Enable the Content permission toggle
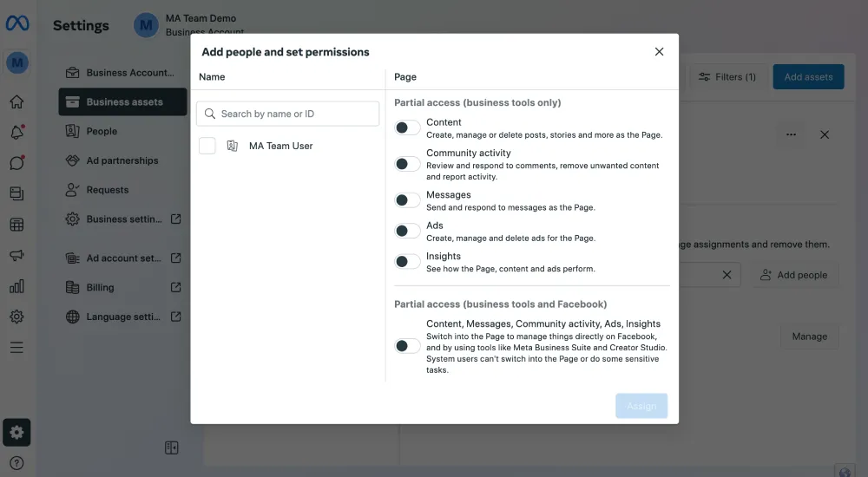 click(407, 128)
